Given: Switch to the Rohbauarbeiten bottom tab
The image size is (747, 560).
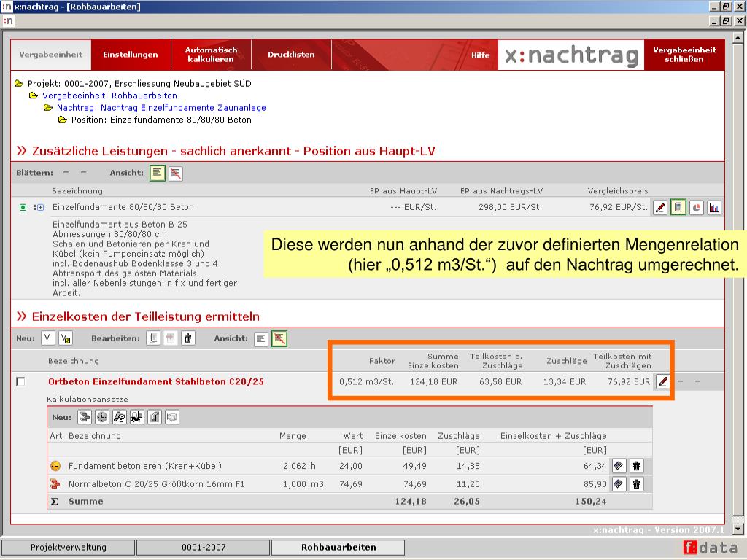Looking at the screenshot, I should coord(338,547).
